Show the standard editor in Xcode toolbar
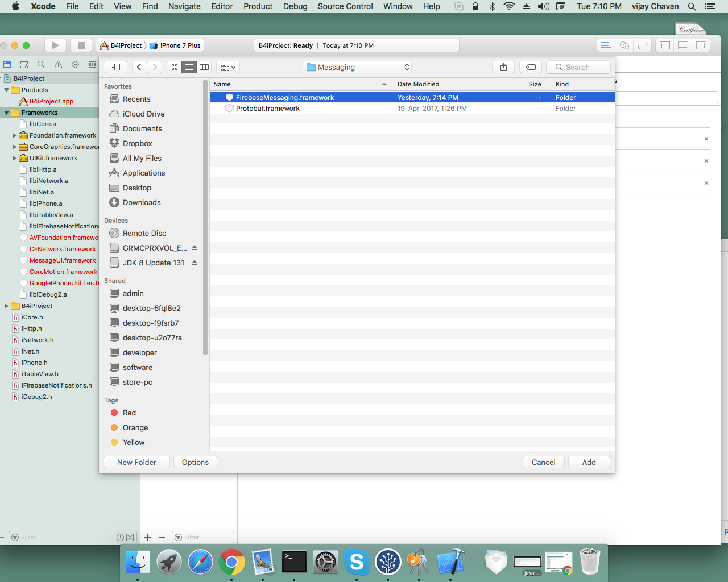Image resolution: width=728 pixels, height=582 pixels. click(606, 45)
